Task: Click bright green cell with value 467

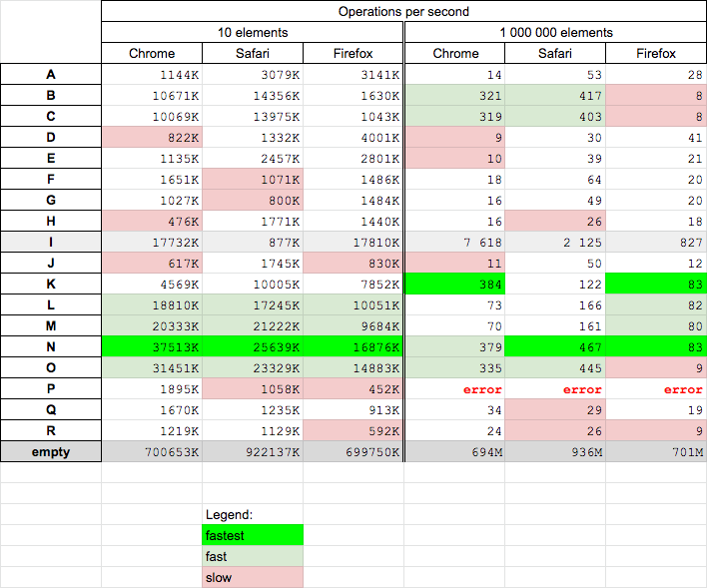Action: pyautogui.click(x=555, y=346)
